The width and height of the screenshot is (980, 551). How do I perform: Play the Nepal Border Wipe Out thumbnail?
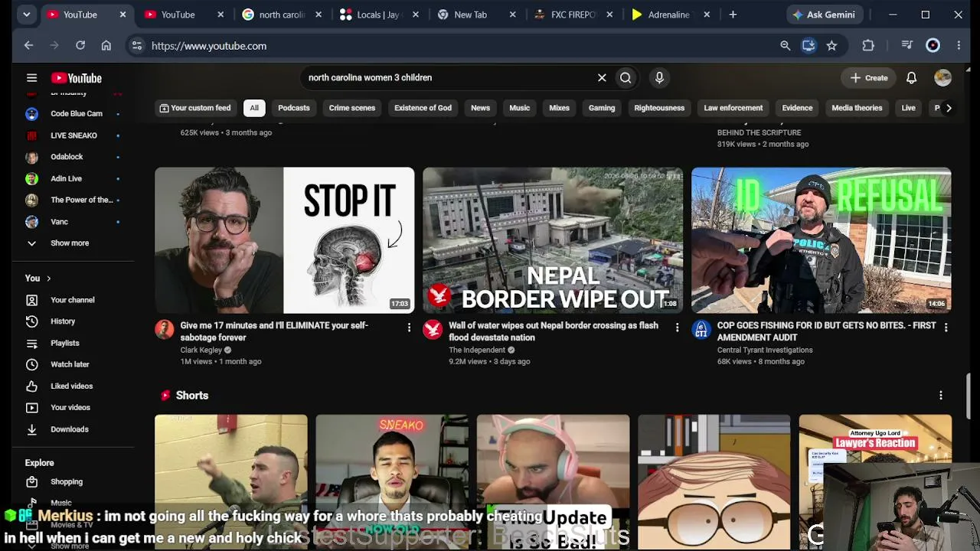point(553,240)
